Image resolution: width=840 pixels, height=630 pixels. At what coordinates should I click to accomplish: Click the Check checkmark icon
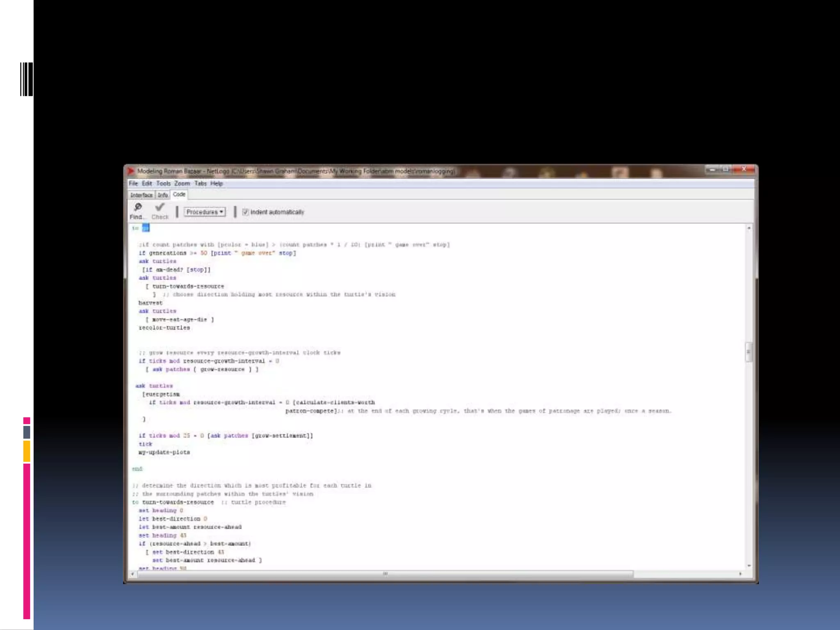pyautogui.click(x=160, y=207)
